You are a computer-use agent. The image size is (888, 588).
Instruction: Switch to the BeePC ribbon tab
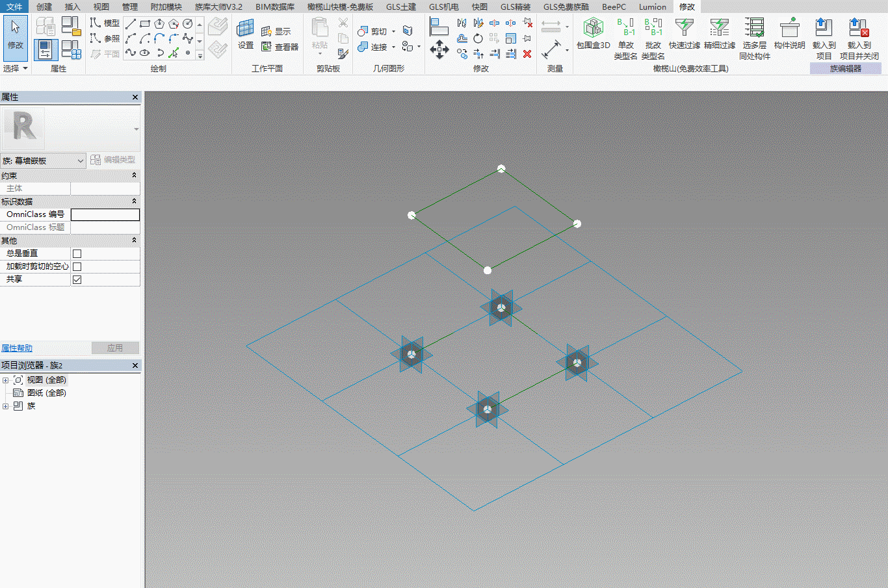[x=614, y=6]
